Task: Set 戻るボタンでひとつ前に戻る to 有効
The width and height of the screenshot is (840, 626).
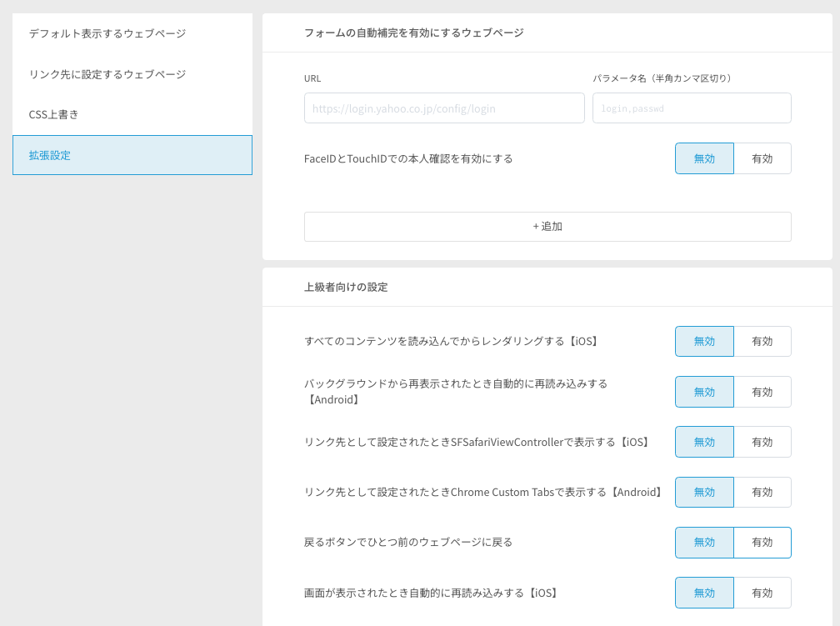Action: coord(762,543)
